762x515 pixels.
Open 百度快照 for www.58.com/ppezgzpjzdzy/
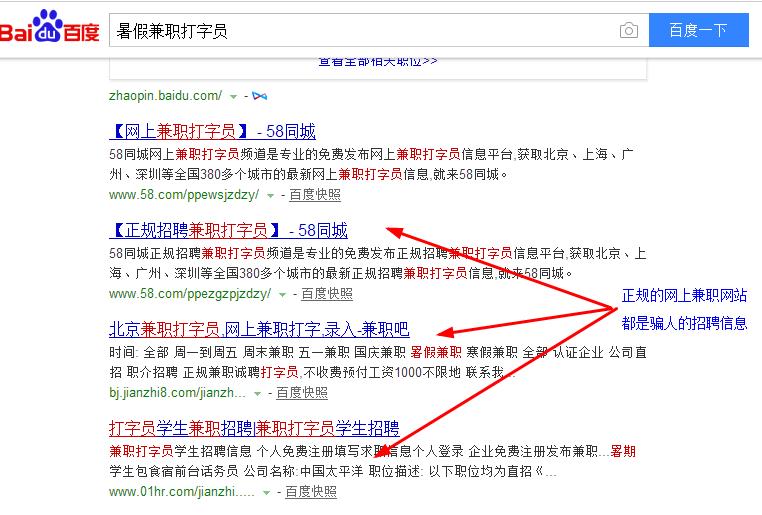coord(327,294)
